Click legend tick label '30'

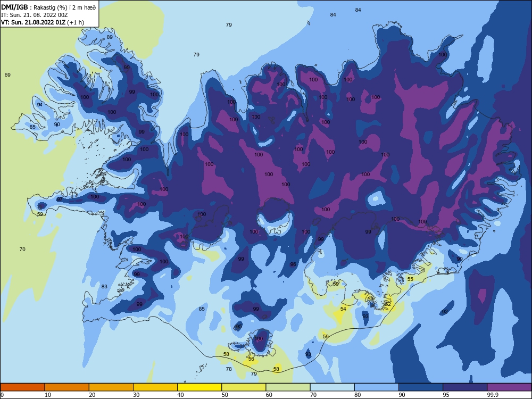[136, 395]
